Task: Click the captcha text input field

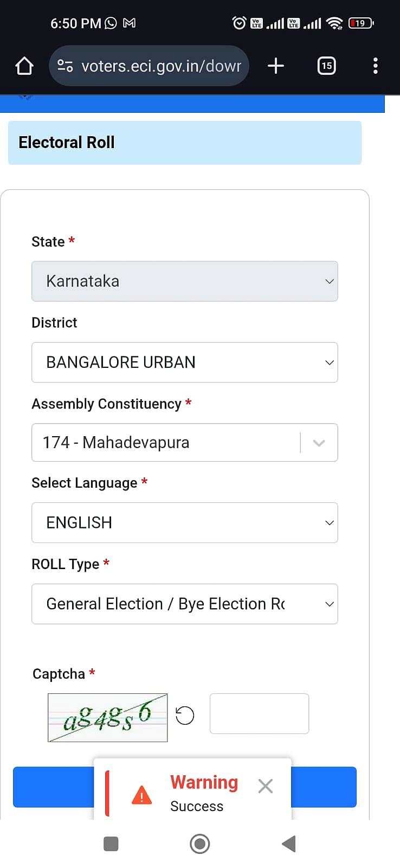Action: (259, 713)
